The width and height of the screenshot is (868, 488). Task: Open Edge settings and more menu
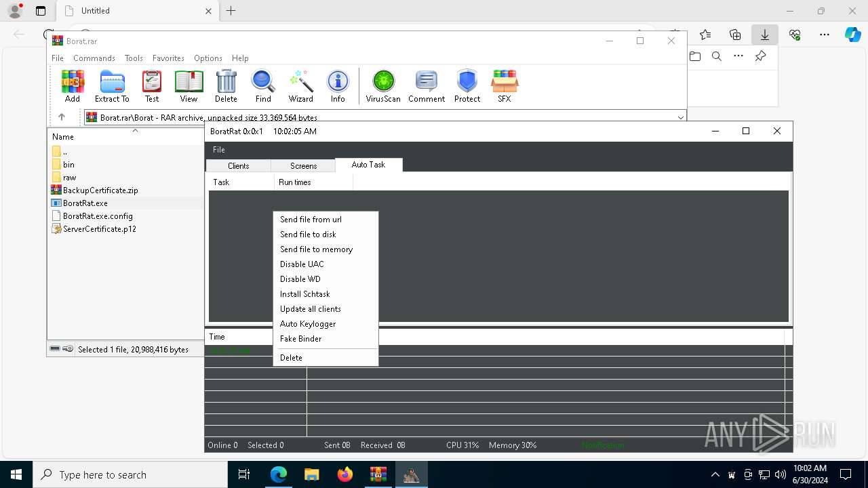(x=825, y=35)
